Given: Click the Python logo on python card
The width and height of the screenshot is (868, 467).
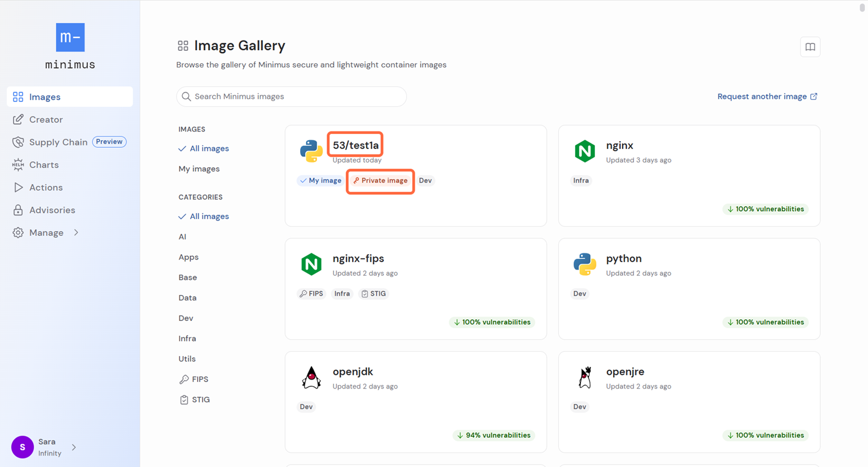Looking at the screenshot, I should pos(585,264).
